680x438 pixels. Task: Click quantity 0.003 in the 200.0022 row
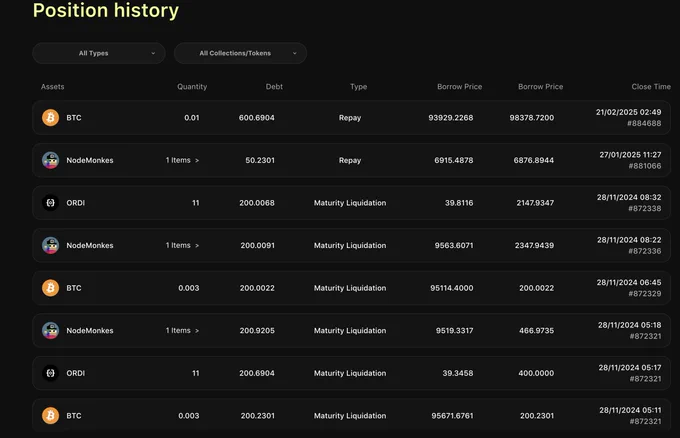189,288
